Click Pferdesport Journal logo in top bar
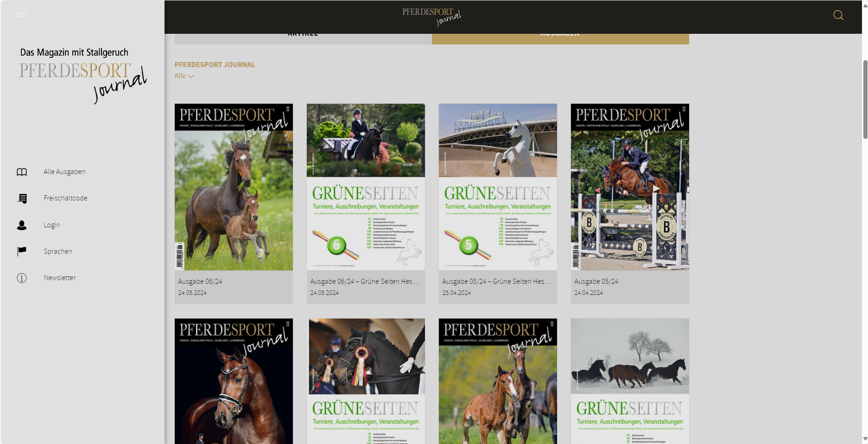 431,17
